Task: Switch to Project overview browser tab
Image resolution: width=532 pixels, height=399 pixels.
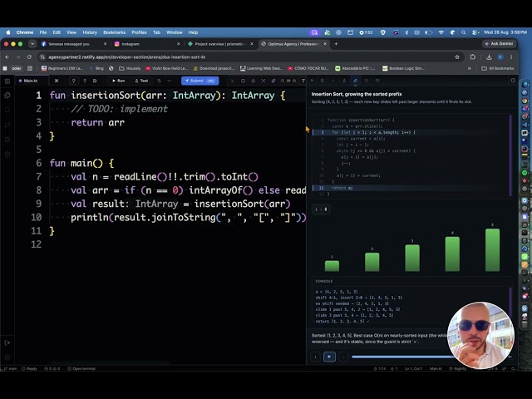Action: coord(220,44)
